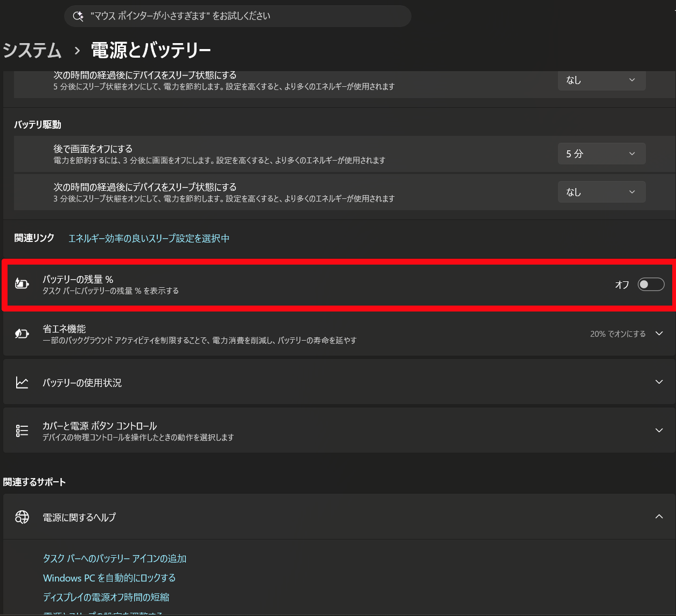Open エネルギー効率の良いスリープ設定を選択中 link

[149, 238]
